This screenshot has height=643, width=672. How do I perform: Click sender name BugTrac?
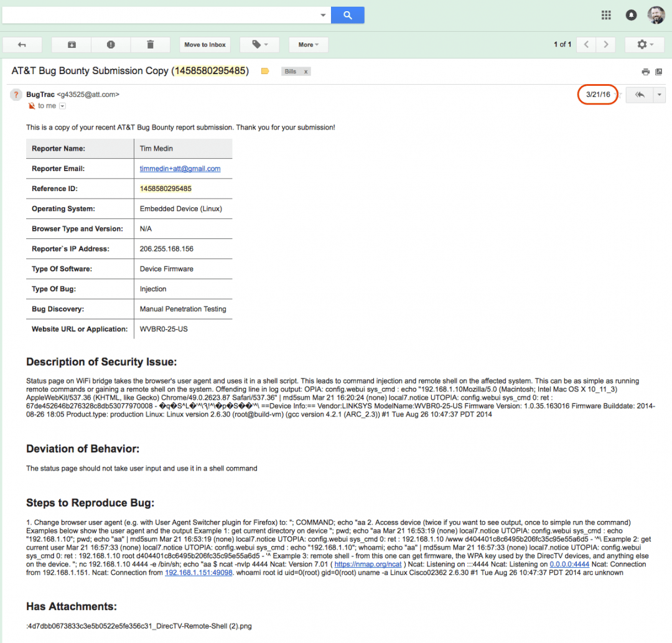(x=40, y=95)
